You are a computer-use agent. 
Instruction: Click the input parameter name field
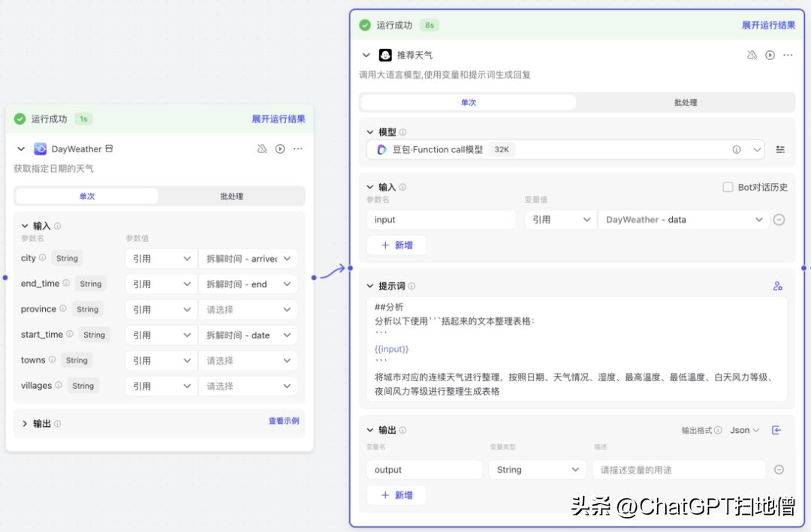point(442,220)
